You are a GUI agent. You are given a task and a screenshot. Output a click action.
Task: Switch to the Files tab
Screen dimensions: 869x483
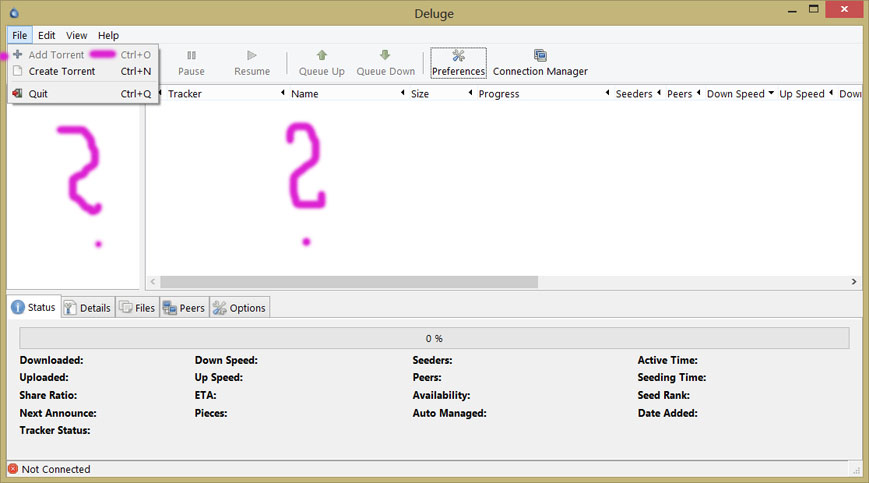pyautogui.click(x=137, y=308)
